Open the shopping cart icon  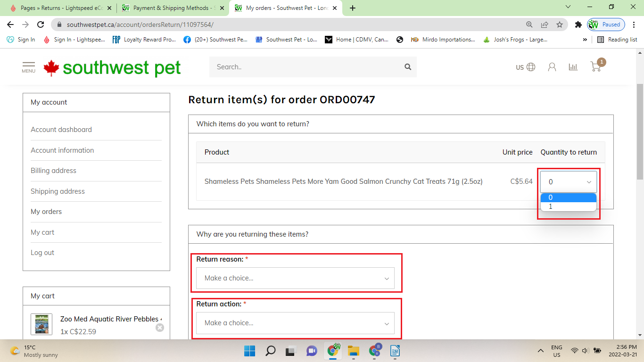596,66
